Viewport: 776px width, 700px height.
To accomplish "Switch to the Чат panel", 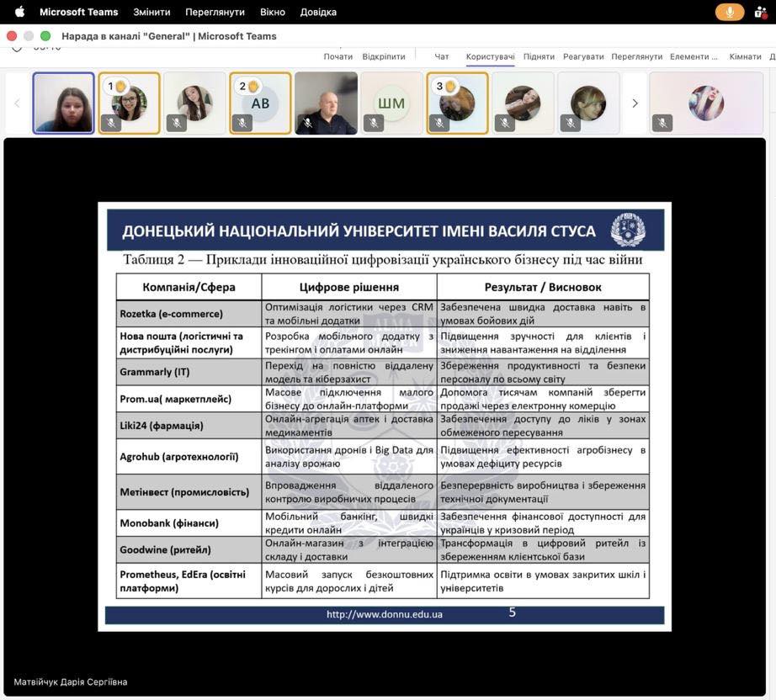I will click(x=442, y=56).
